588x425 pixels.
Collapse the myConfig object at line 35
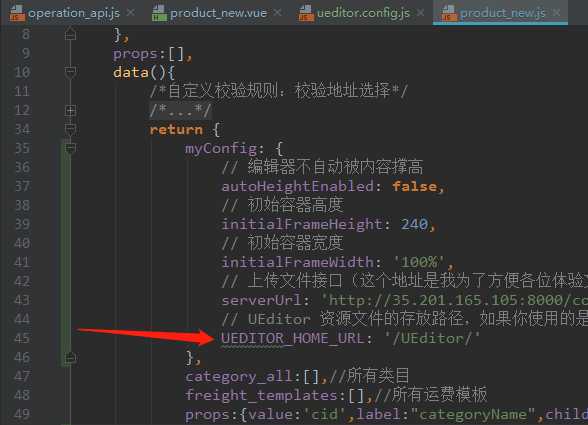70,148
